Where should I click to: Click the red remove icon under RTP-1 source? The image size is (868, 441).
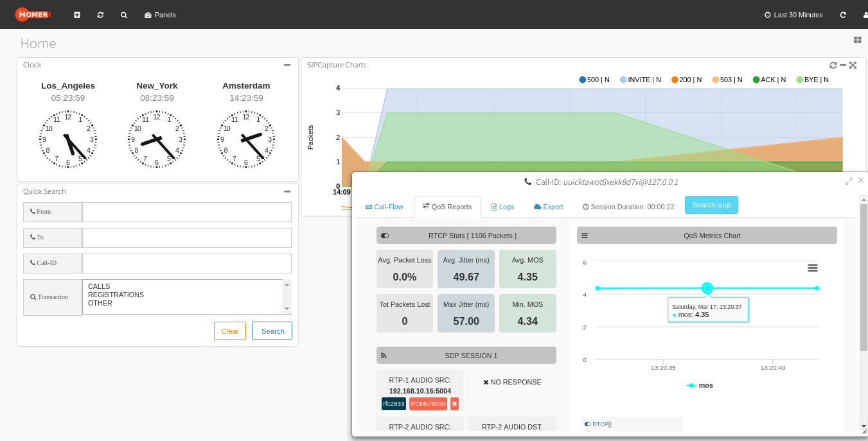tap(454, 404)
